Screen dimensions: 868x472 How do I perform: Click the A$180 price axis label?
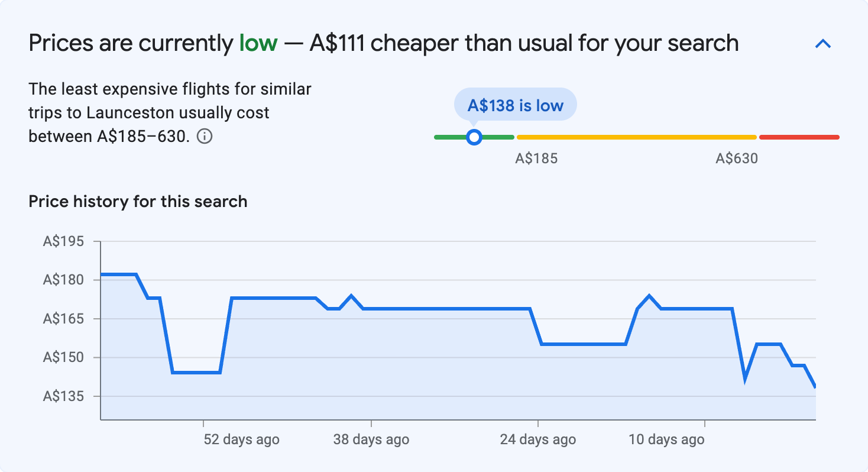point(63,280)
